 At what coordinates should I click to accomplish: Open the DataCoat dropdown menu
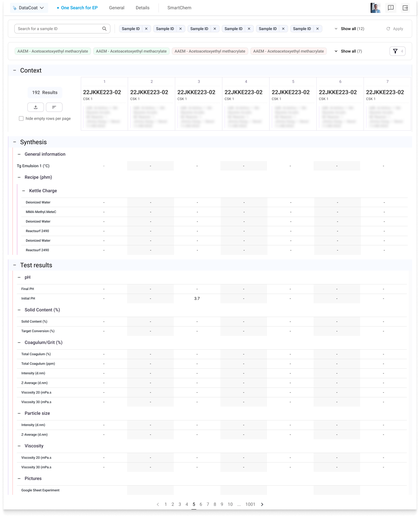point(29,8)
